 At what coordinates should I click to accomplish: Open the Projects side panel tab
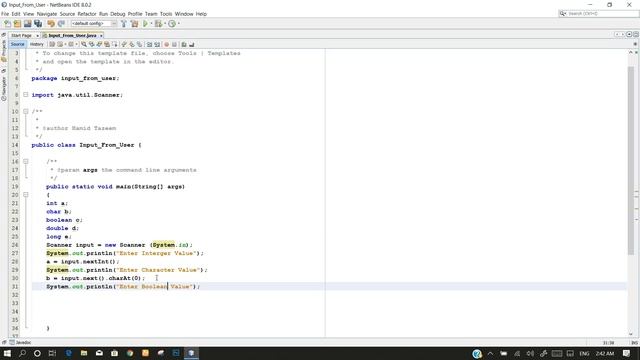[4, 51]
